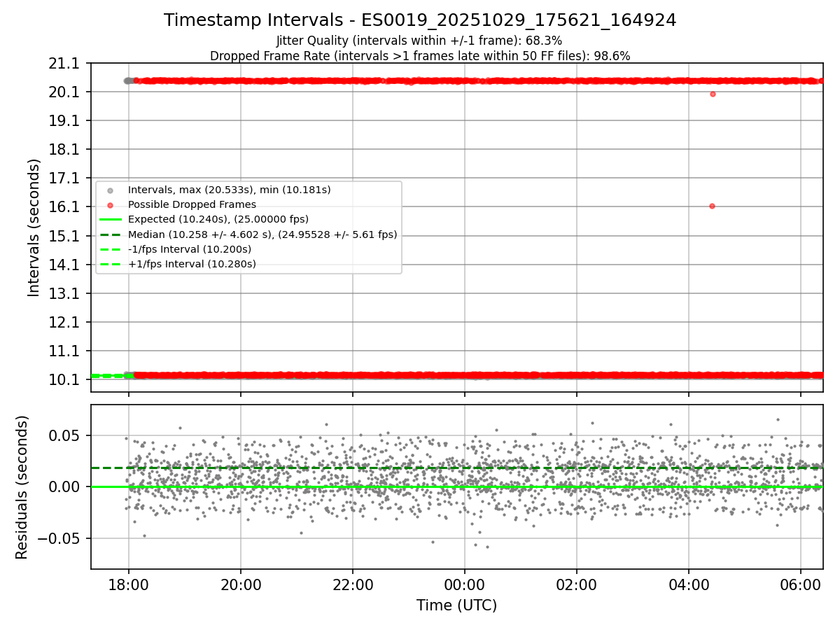
Task: Click the x-axis tick label '00:00'
Action: (465, 584)
